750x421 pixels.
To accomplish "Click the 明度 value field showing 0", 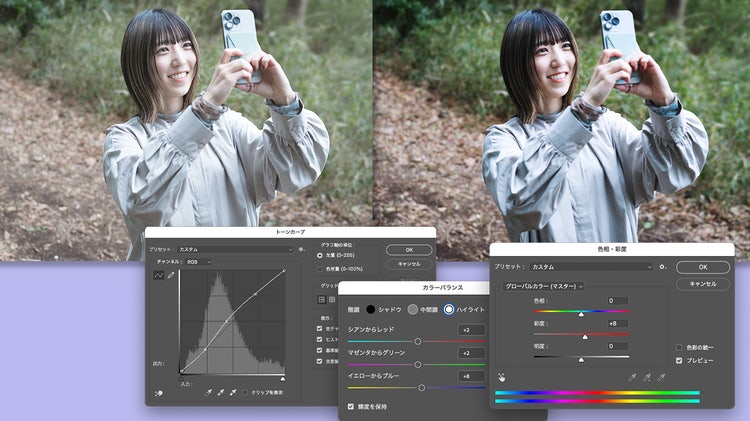I will point(618,346).
